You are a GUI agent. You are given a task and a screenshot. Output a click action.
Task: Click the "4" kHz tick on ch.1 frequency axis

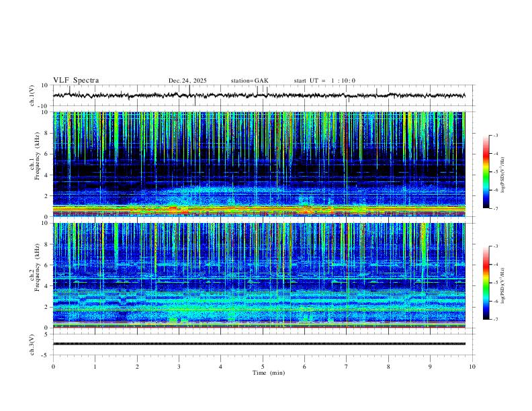point(46,175)
